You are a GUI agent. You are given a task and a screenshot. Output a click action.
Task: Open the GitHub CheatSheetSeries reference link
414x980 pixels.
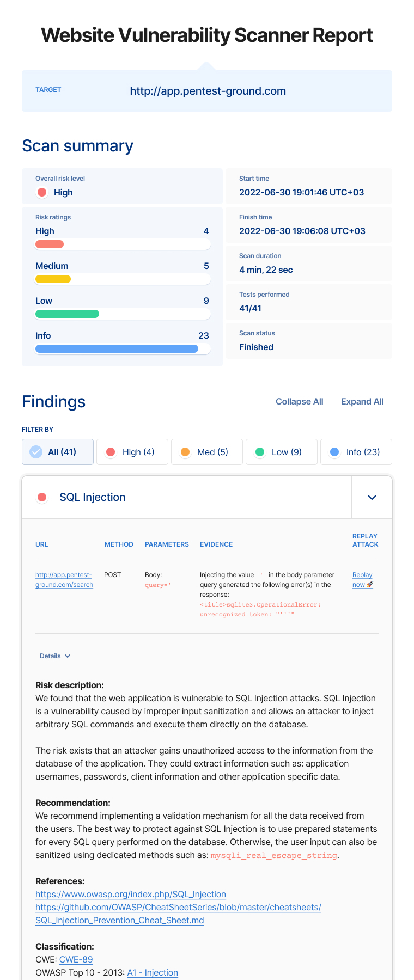coord(178,914)
